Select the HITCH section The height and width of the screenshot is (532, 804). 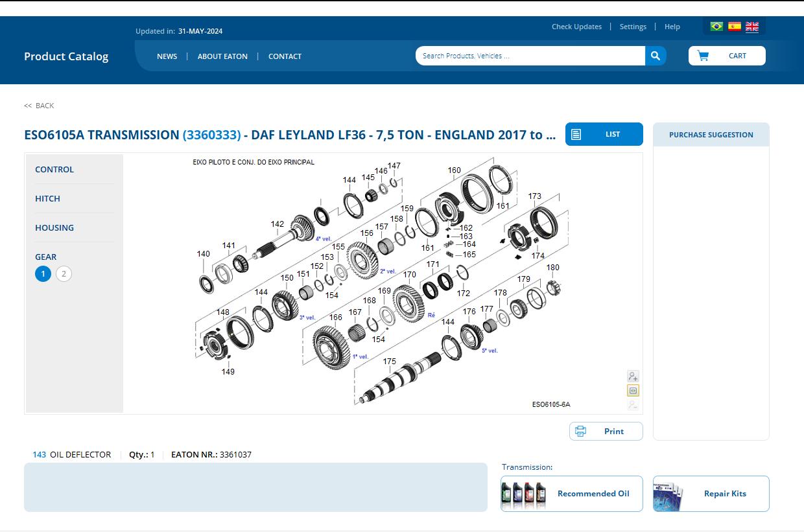[x=47, y=198]
